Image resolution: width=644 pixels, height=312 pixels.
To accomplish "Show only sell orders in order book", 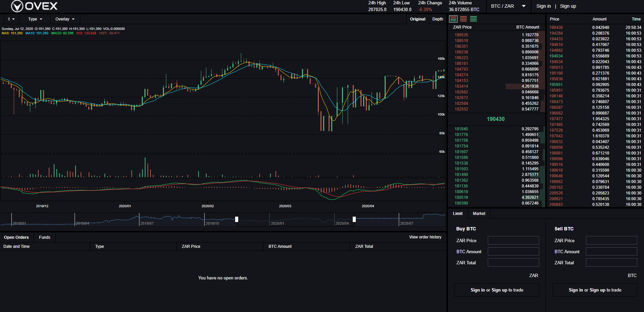I will [x=463, y=19].
